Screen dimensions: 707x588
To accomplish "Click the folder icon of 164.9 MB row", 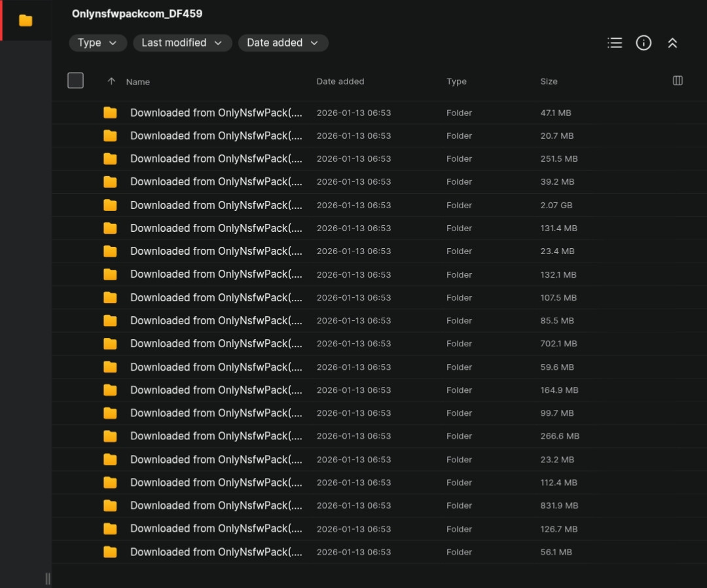I will tap(110, 390).
